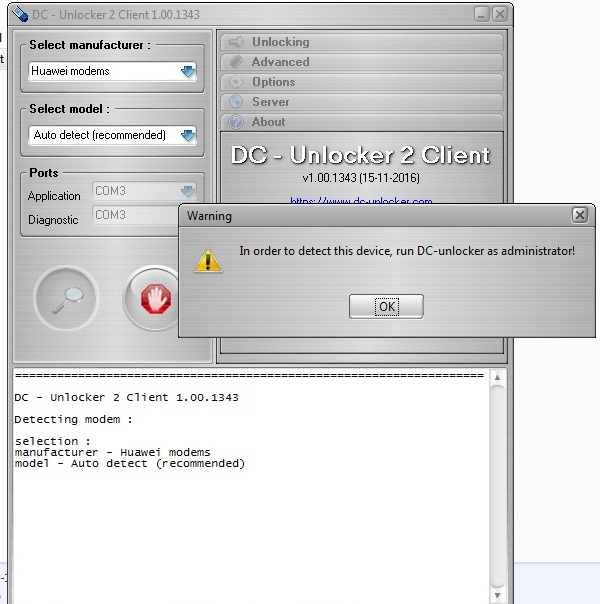
Task: Open the Advanced section tab
Action: pos(362,62)
